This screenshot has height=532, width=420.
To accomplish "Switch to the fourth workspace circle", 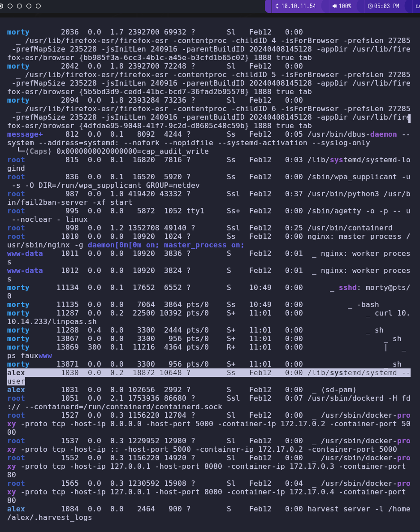I will [29, 6].
